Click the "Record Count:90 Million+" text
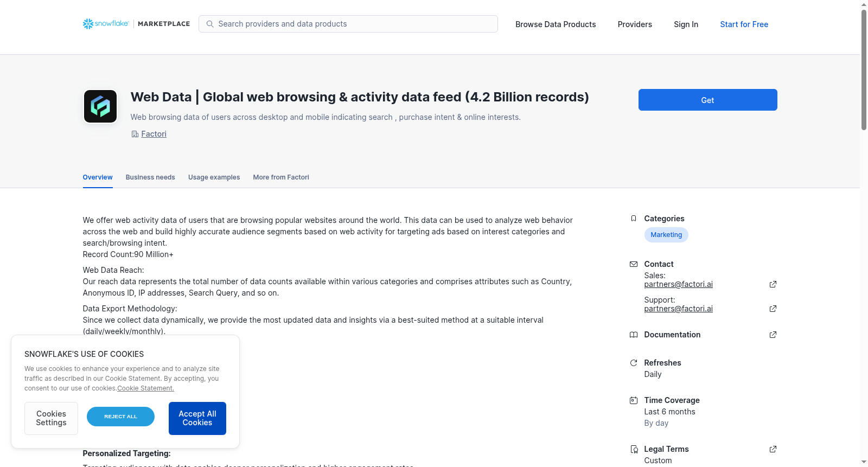The width and height of the screenshot is (868, 467). coord(128,254)
